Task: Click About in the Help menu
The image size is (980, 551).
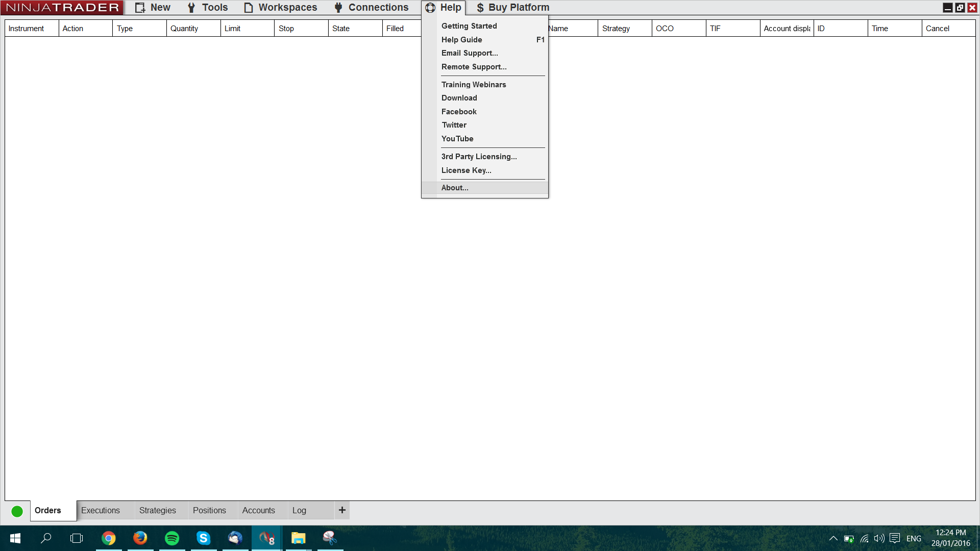Action: pyautogui.click(x=484, y=188)
